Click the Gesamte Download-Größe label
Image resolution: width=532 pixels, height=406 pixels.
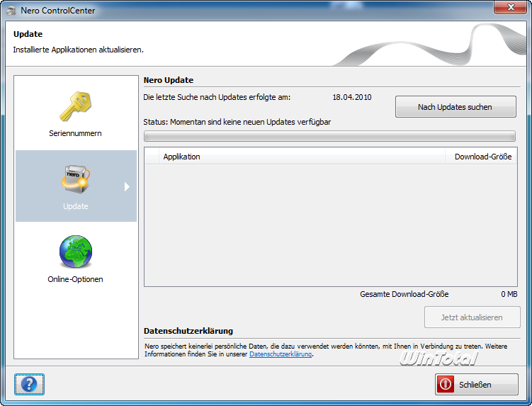404,294
